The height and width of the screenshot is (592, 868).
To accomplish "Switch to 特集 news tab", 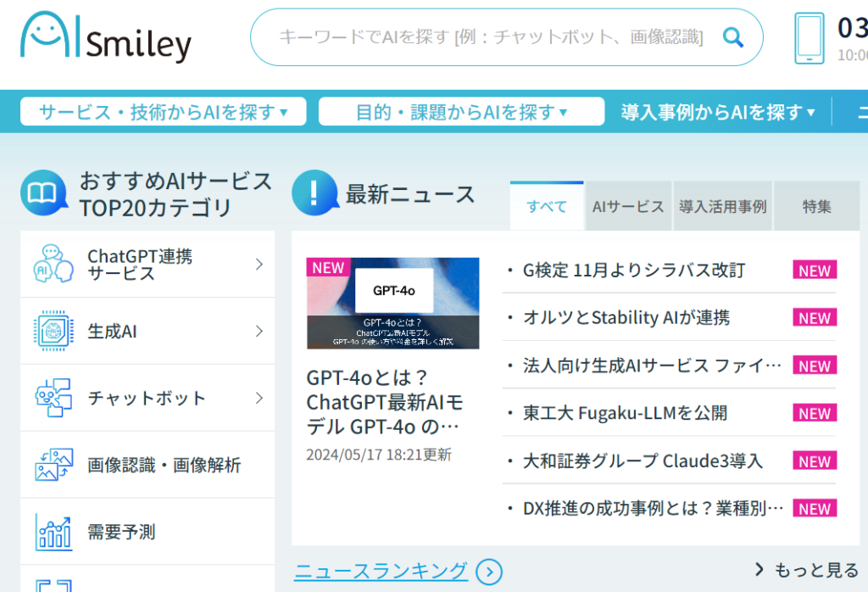I will 816,206.
